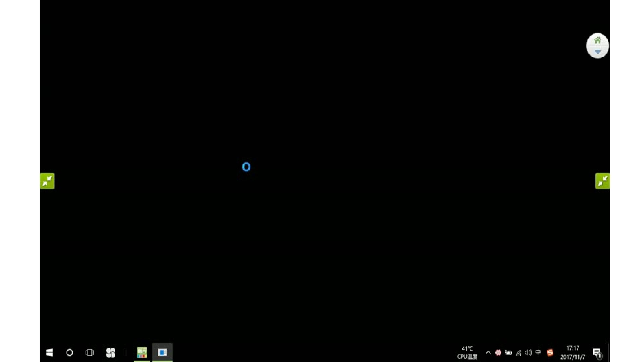Open the active blue-square taskbar app
Screen dimensions: 644x362
162,352
